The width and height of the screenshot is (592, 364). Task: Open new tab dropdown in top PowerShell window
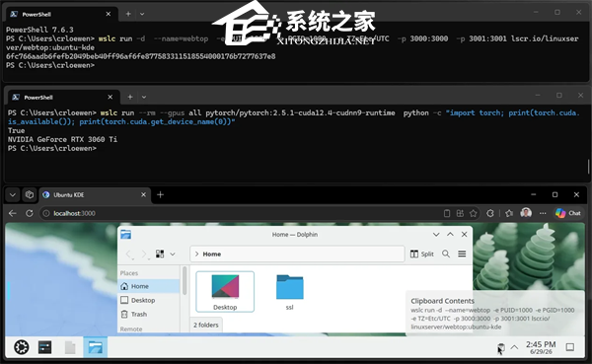tap(142, 14)
